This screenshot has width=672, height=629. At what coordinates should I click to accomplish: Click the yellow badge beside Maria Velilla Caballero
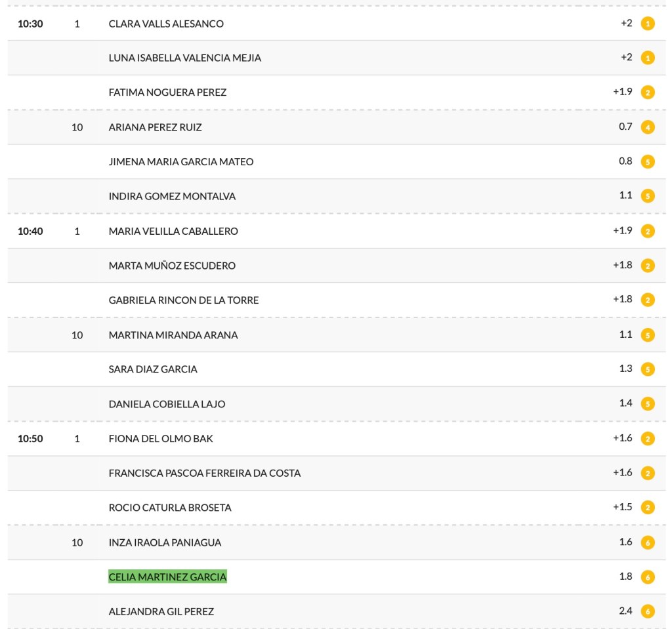[648, 231]
